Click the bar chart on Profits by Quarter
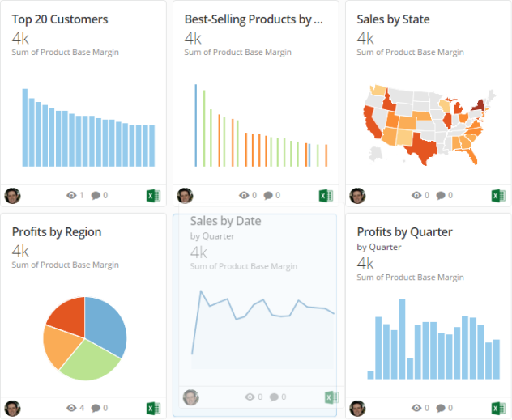The height and width of the screenshot is (420, 512). pos(433,339)
